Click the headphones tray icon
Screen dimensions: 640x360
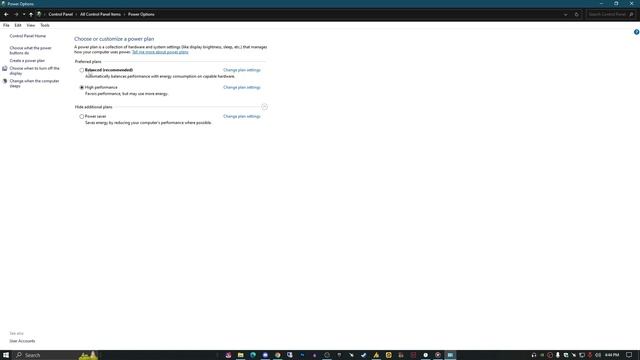click(x=534, y=355)
